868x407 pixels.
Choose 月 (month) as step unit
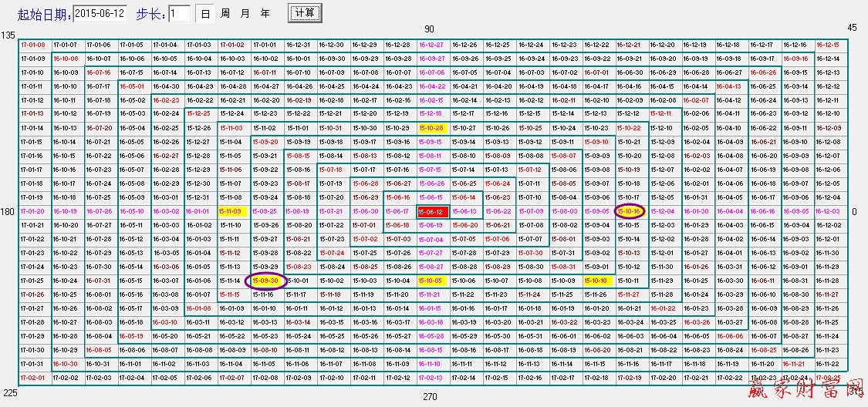pyautogui.click(x=245, y=14)
